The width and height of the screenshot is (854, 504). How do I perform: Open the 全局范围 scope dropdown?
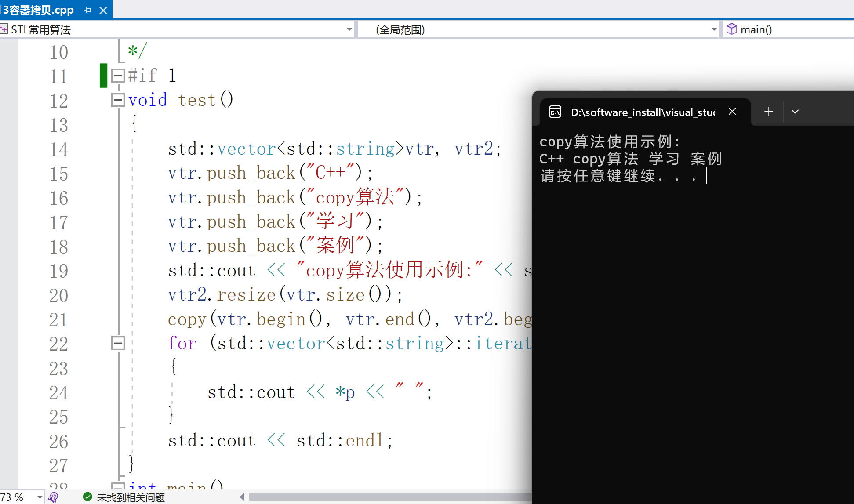click(714, 29)
